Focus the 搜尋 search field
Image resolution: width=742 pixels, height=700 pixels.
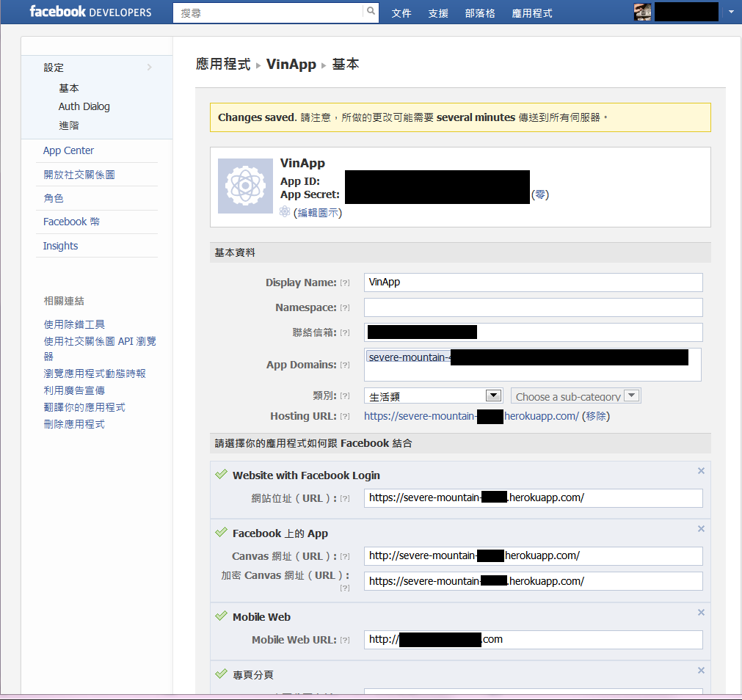click(x=269, y=12)
